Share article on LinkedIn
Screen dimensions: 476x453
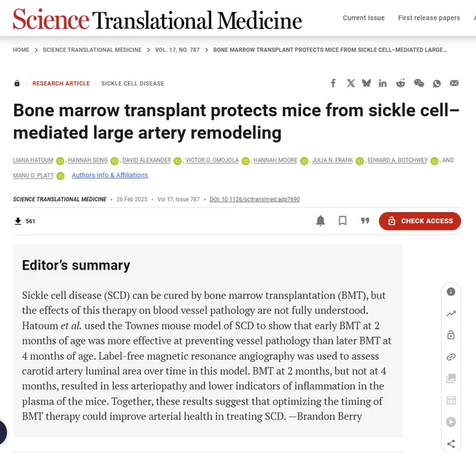[x=382, y=83]
